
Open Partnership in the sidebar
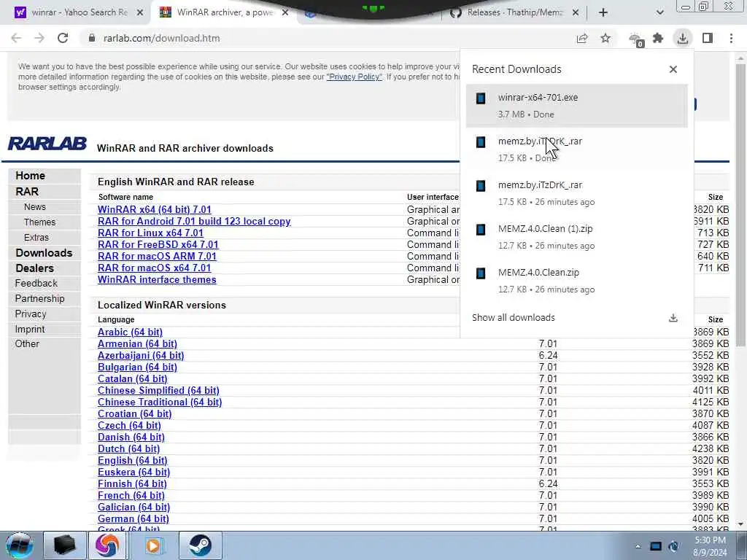click(39, 298)
